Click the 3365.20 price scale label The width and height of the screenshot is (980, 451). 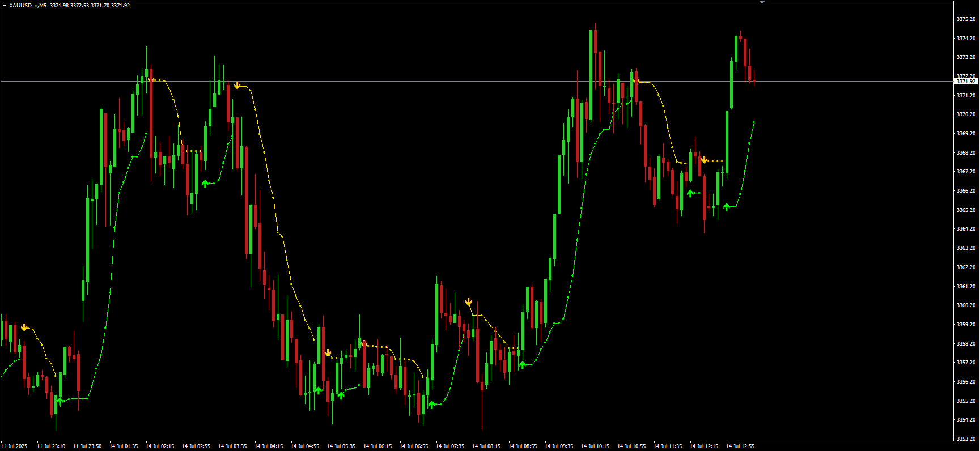(966, 210)
